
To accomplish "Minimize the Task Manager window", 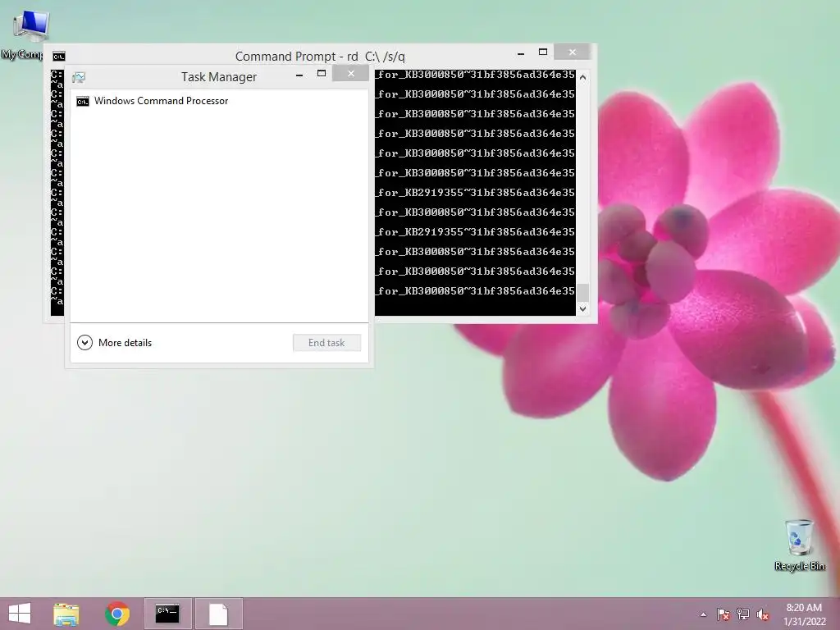I will (299, 74).
